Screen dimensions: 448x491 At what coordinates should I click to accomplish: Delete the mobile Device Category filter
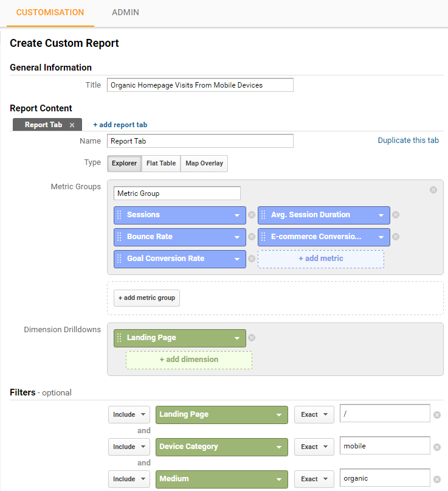click(x=436, y=447)
